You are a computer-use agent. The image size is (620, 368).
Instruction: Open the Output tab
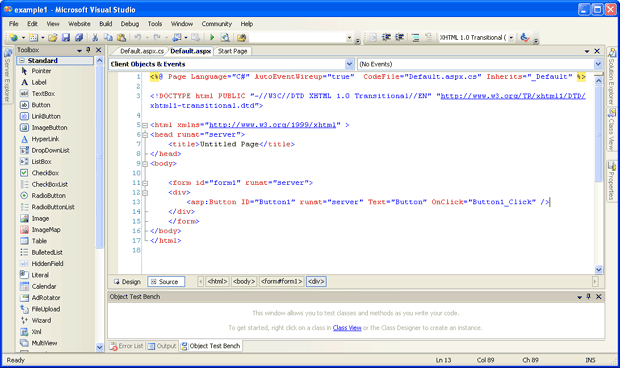click(x=162, y=346)
